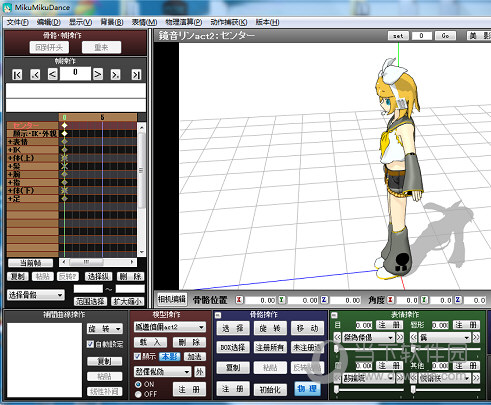Click the range start input field
This screenshot has height=405, width=491.
pos(88,289)
